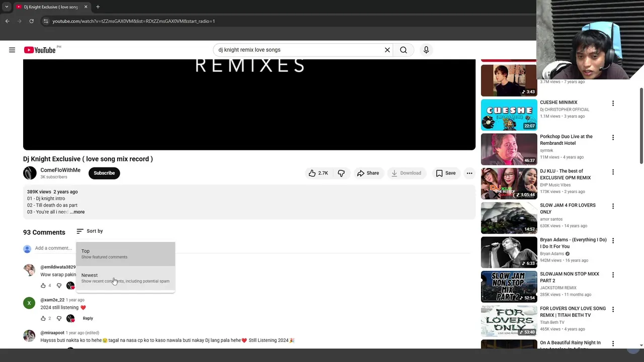Reply to the @xam2e_22 comment
Screen dimensions: 644x362
[88, 318]
